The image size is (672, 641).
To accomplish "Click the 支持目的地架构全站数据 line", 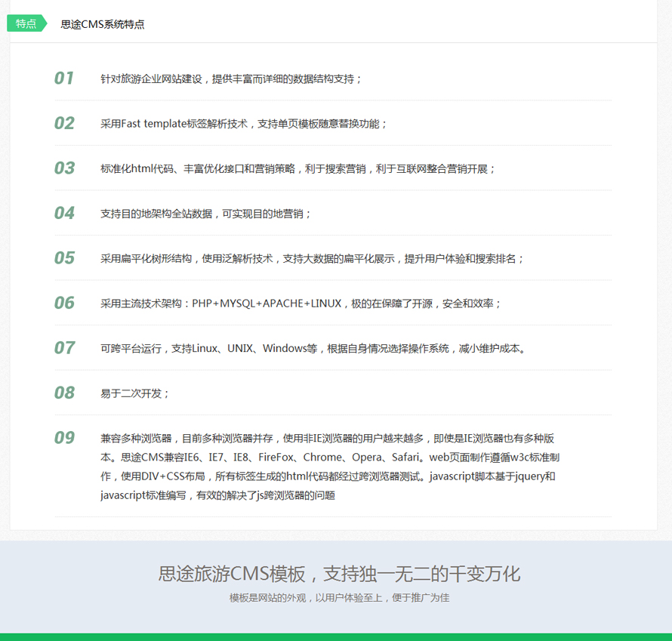I will tap(205, 214).
